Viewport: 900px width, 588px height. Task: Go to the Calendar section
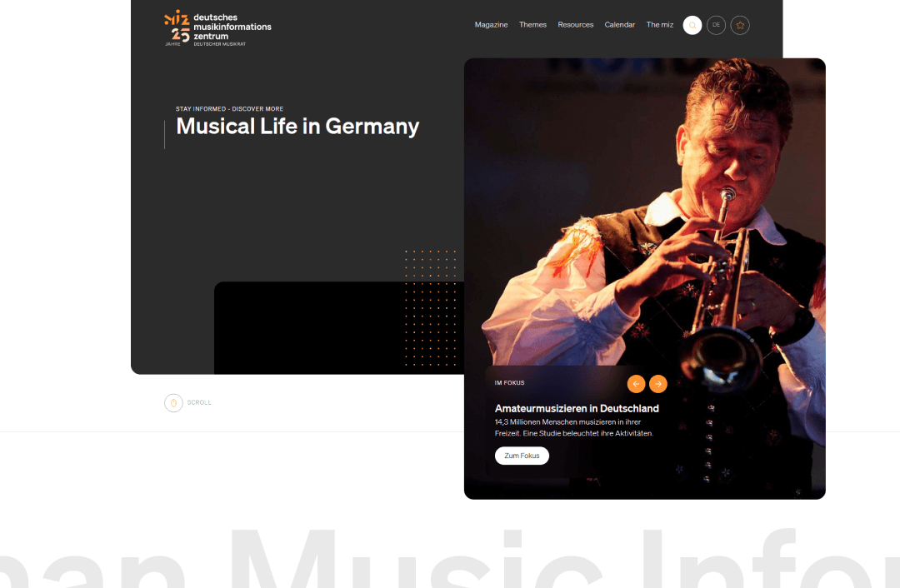619,25
